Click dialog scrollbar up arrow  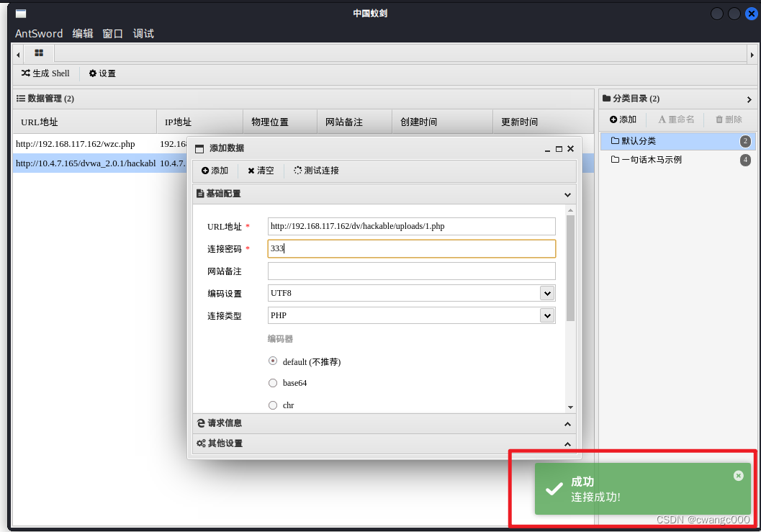point(570,210)
